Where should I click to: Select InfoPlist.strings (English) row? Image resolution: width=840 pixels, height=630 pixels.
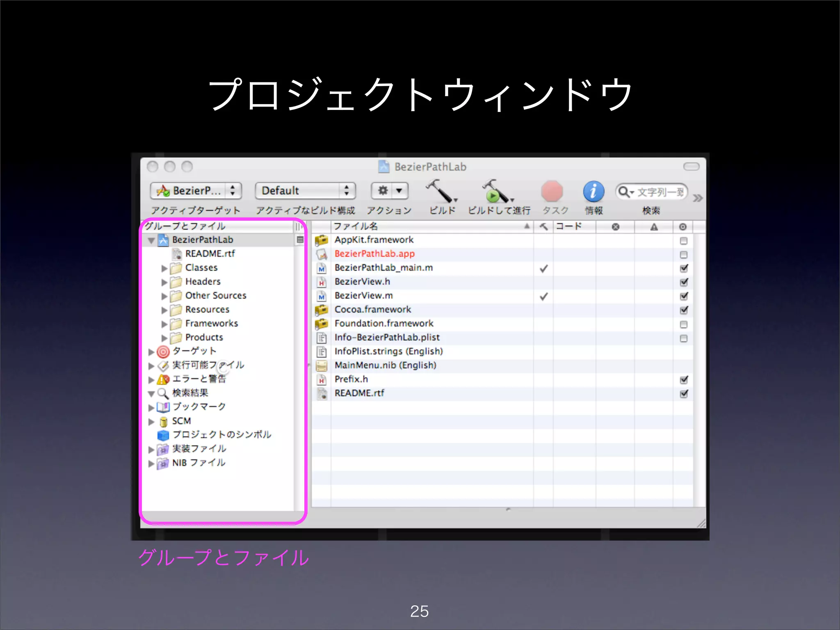[x=502, y=352]
